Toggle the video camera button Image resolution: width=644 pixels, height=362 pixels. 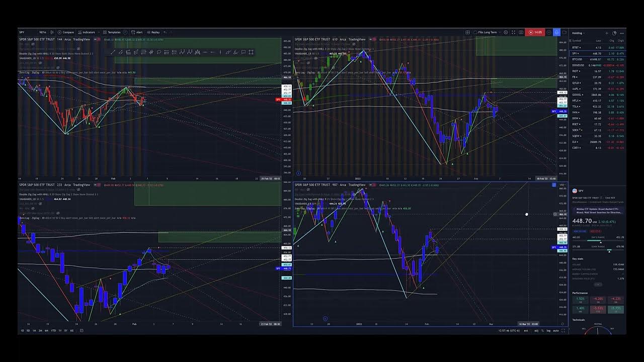pyautogui.click(x=565, y=32)
